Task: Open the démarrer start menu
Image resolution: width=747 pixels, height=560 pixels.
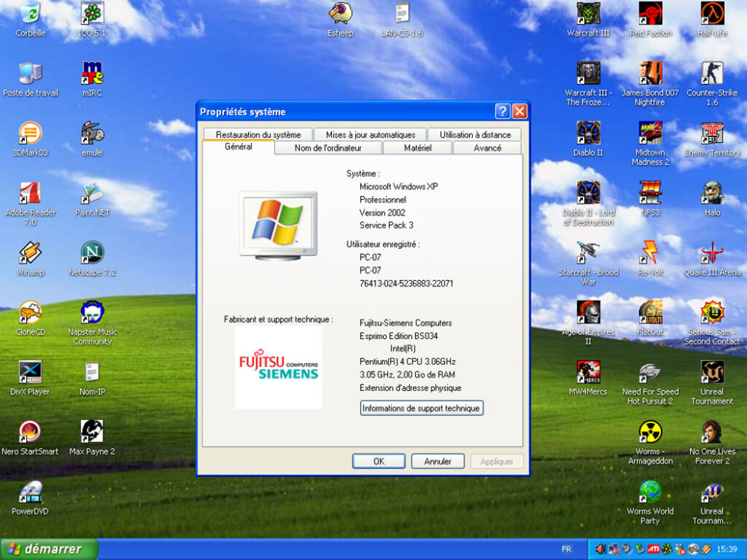Action: coord(49,549)
